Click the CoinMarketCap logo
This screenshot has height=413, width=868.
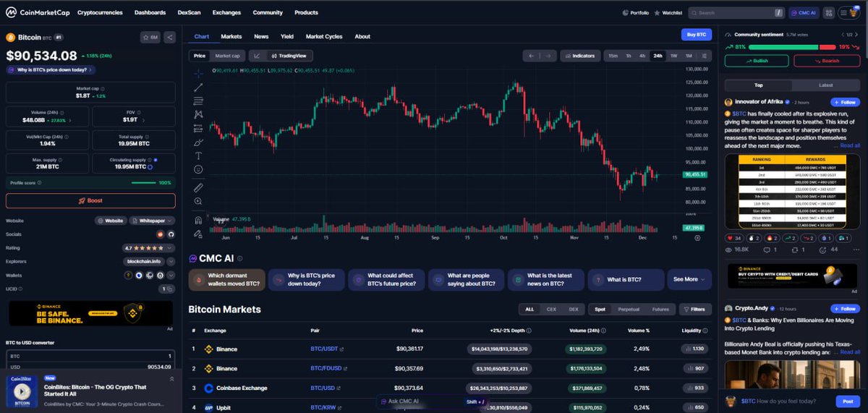tap(36, 12)
